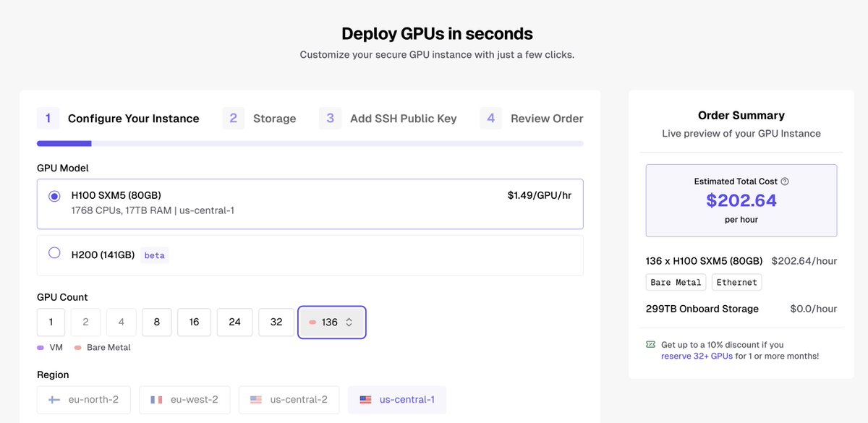Click the Bare Metal tag in Order Summary
The width and height of the screenshot is (868, 423).
click(x=676, y=282)
